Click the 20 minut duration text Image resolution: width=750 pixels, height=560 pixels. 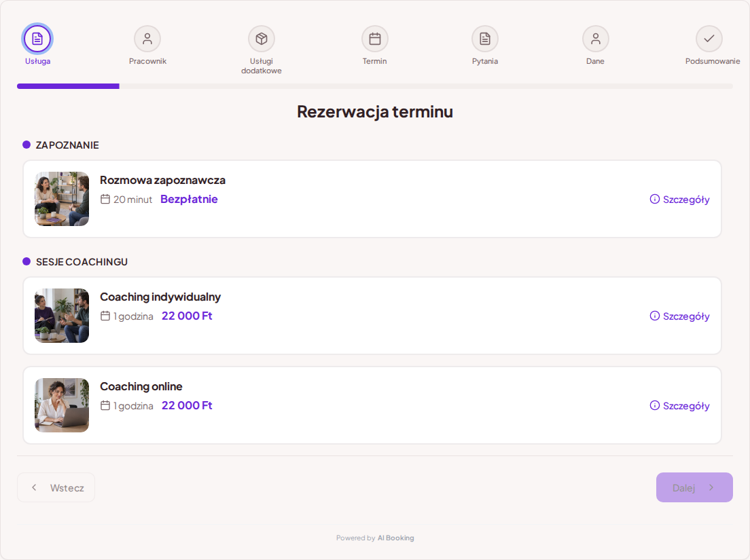click(x=132, y=200)
